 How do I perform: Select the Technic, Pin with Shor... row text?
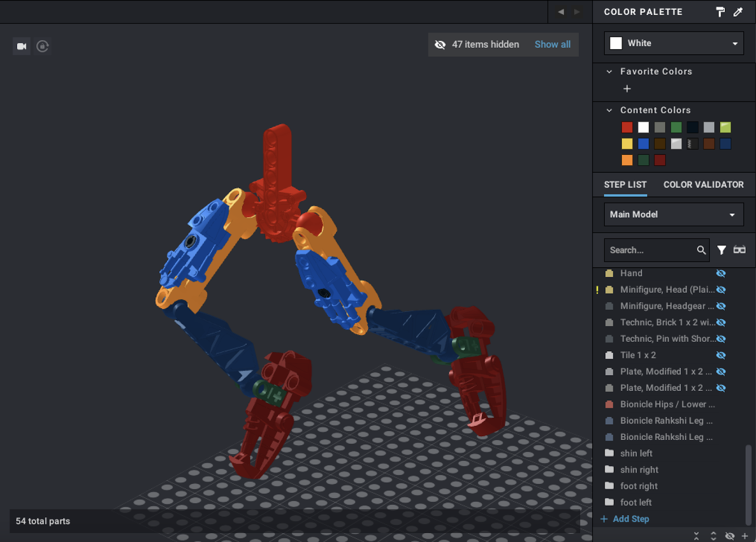(x=667, y=339)
